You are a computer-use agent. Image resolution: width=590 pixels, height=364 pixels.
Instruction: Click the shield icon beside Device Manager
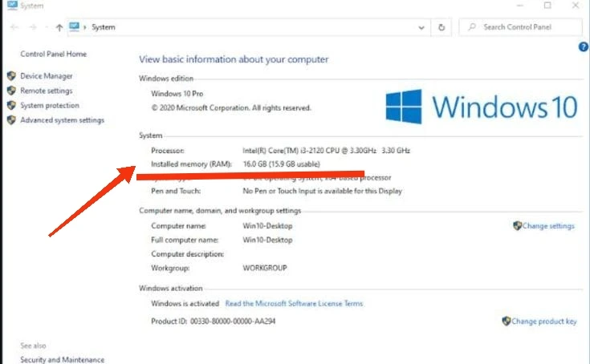coord(11,76)
